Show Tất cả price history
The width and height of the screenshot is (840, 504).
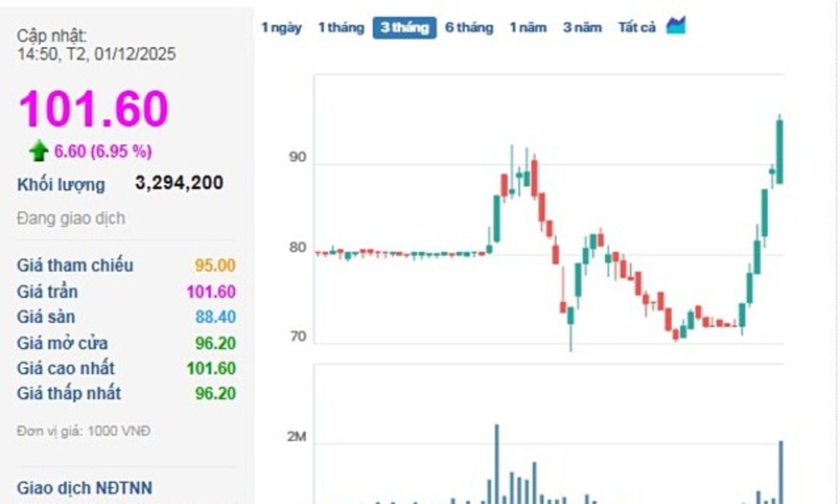coord(637,28)
